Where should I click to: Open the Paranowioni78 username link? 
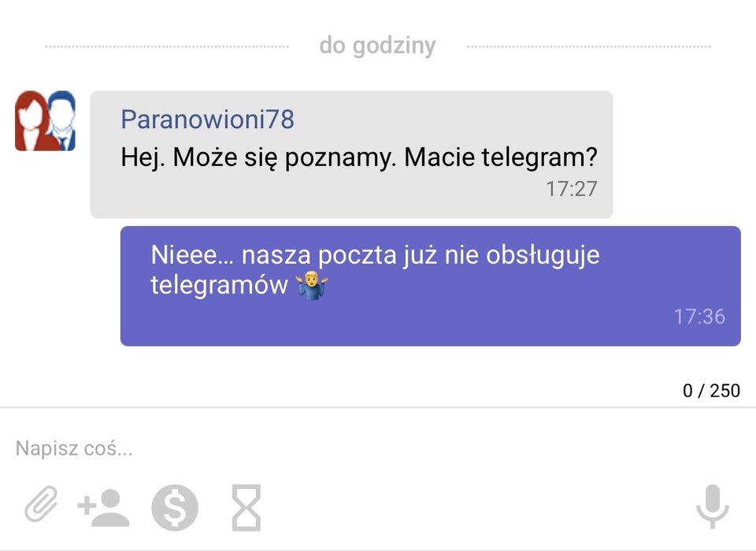pyautogui.click(x=207, y=119)
